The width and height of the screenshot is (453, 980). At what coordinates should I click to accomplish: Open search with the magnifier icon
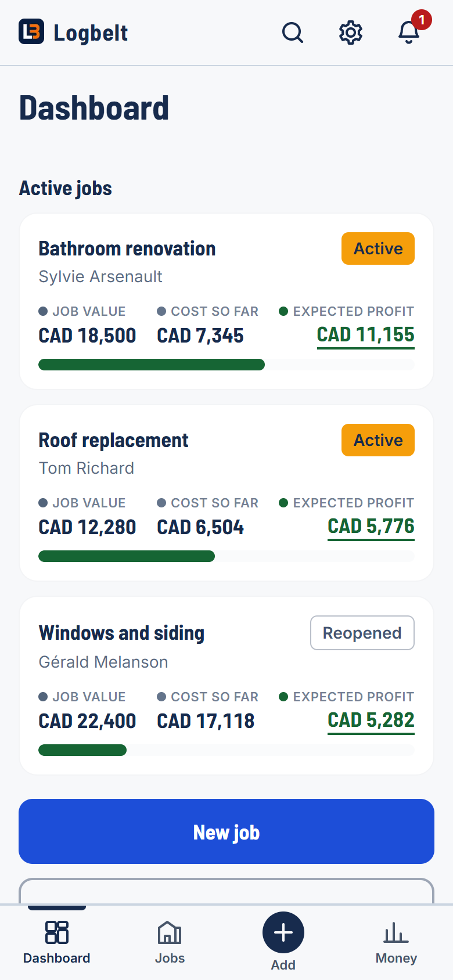pos(293,33)
